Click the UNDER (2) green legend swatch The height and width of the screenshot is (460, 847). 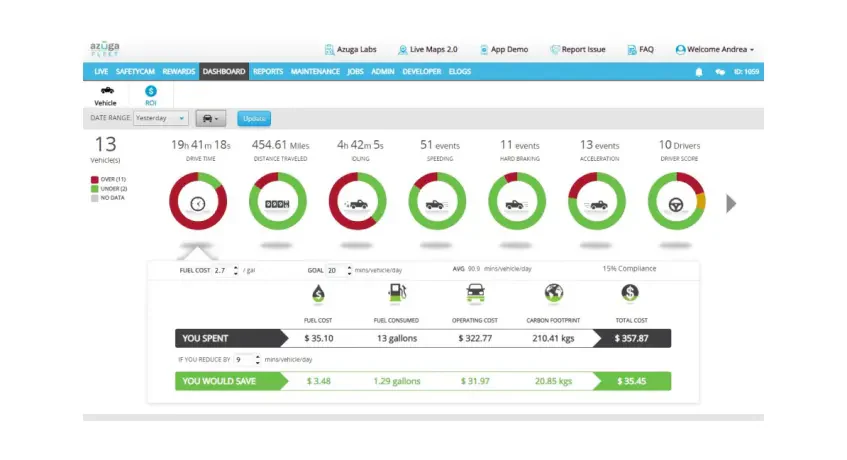pyautogui.click(x=95, y=188)
